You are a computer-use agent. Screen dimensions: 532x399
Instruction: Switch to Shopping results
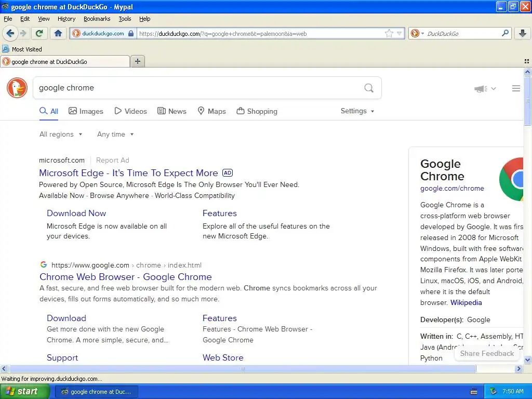click(x=257, y=111)
